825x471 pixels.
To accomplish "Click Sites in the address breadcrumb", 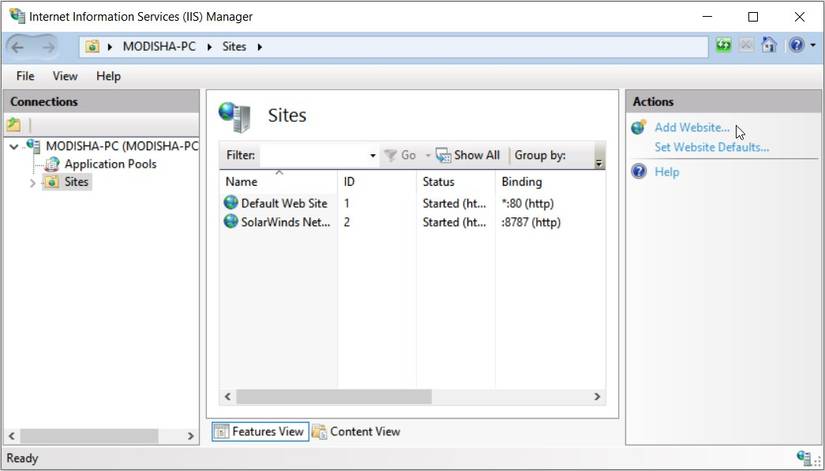I will [x=234, y=47].
